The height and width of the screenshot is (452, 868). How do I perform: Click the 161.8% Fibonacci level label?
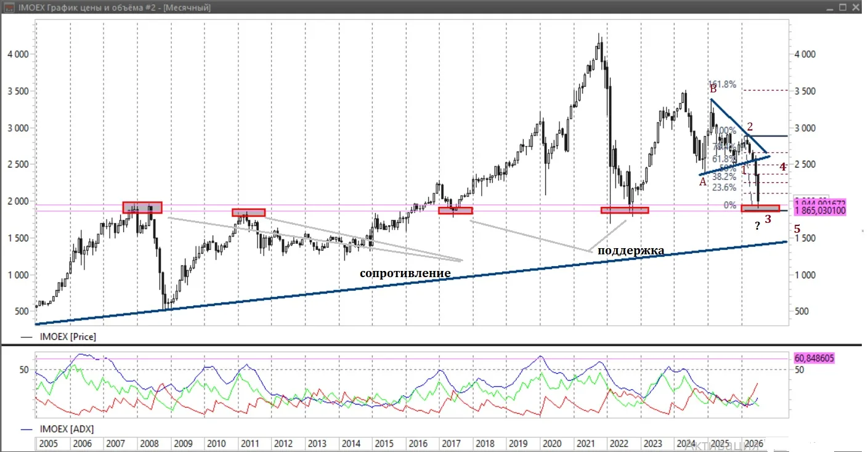click(x=722, y=84)
